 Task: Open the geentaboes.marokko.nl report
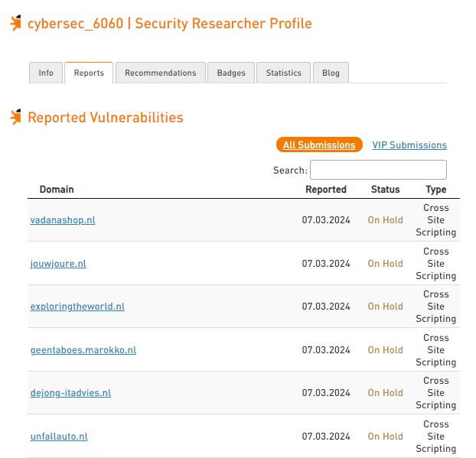(83, 350)
